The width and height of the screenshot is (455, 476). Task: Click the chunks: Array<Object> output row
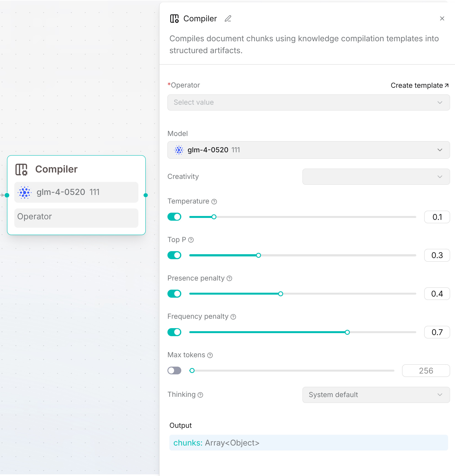pyautogui.click(x=309, y=443)
